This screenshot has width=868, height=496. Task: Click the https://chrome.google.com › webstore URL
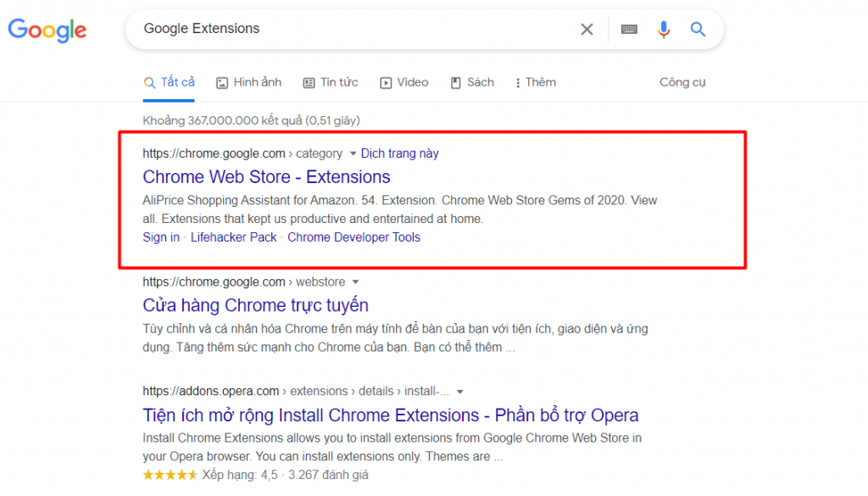coord(244,281)
